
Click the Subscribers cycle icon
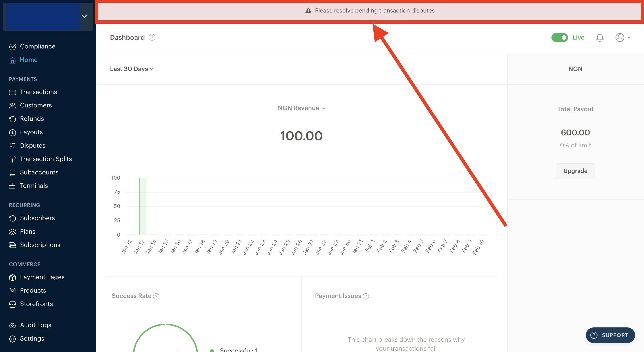click(x=13, y=218)
